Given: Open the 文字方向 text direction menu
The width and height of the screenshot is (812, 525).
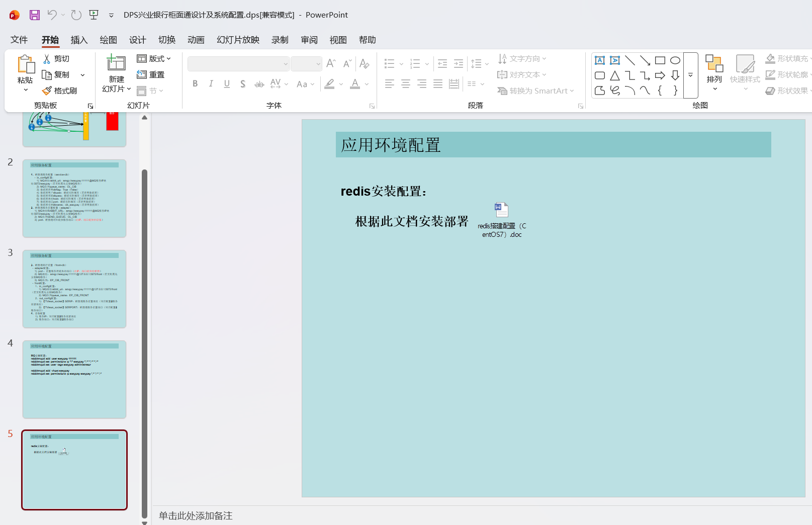Looking at the screenshot, I should coord(522,59).
